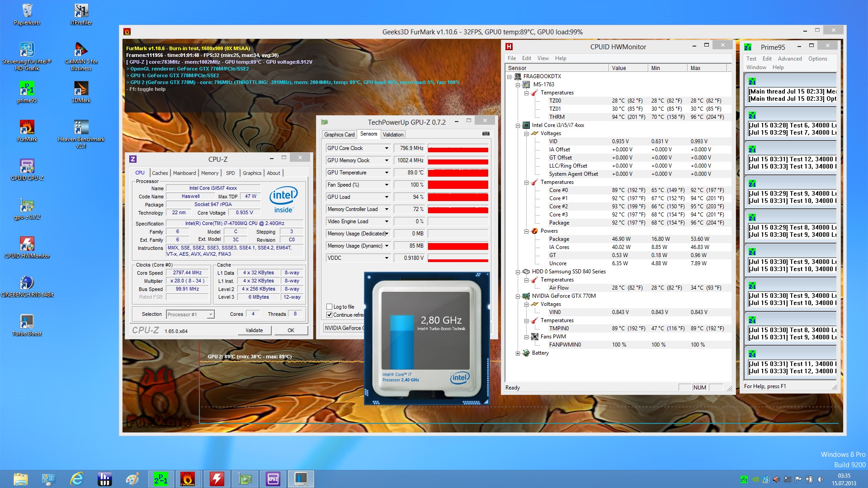Open the File menu in HWMonitor
The image size is (868, 488).
click(512, 58)
